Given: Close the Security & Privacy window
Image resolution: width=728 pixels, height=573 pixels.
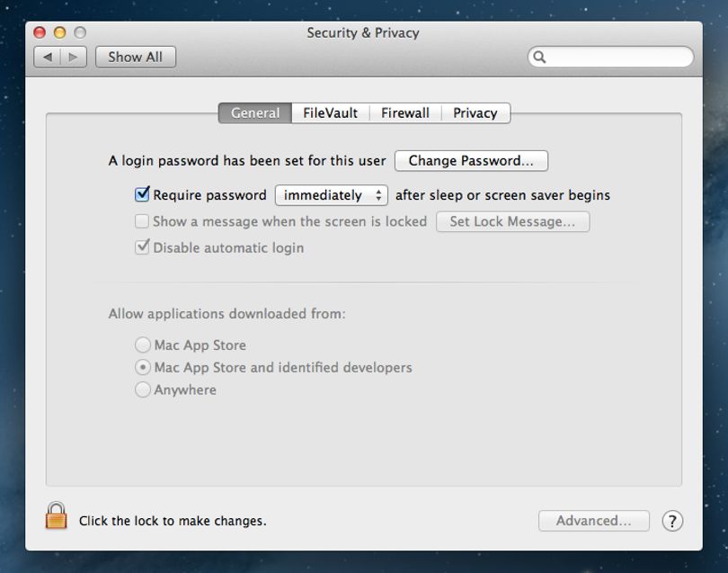Looking at the screenshot, I should point(40,32).
